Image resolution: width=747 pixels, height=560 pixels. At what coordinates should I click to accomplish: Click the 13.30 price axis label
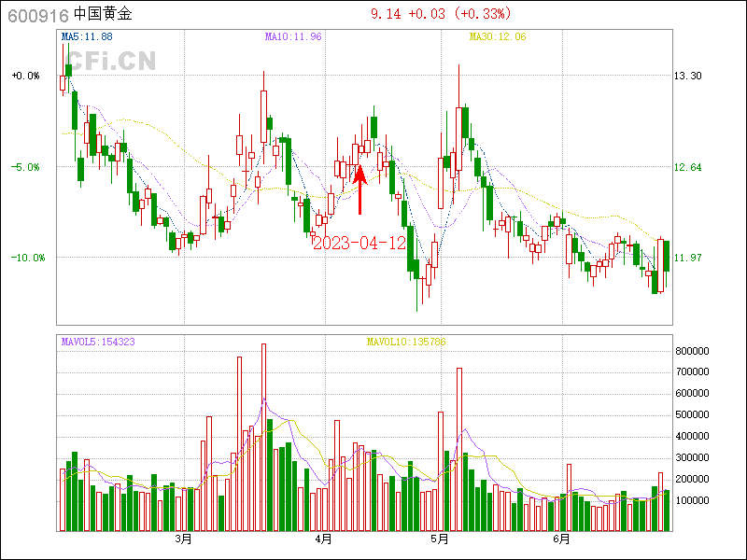(x=688, y=77)
